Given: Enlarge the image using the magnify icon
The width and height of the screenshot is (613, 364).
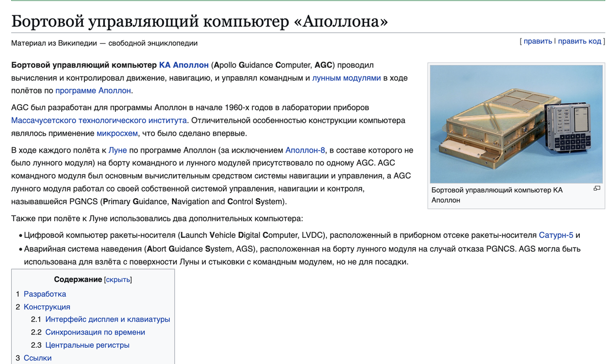Looking at the screenshot, I should [x=597, y=188].
